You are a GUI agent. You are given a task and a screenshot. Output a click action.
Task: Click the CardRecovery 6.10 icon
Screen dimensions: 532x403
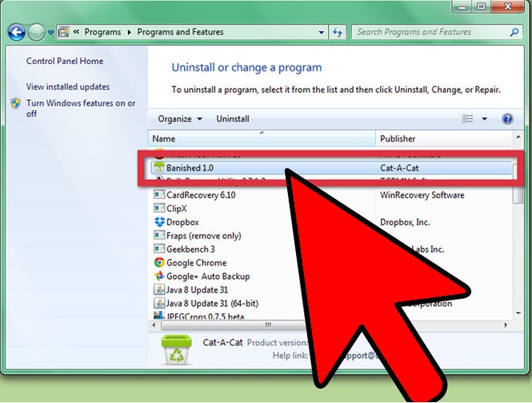point(158,194)
